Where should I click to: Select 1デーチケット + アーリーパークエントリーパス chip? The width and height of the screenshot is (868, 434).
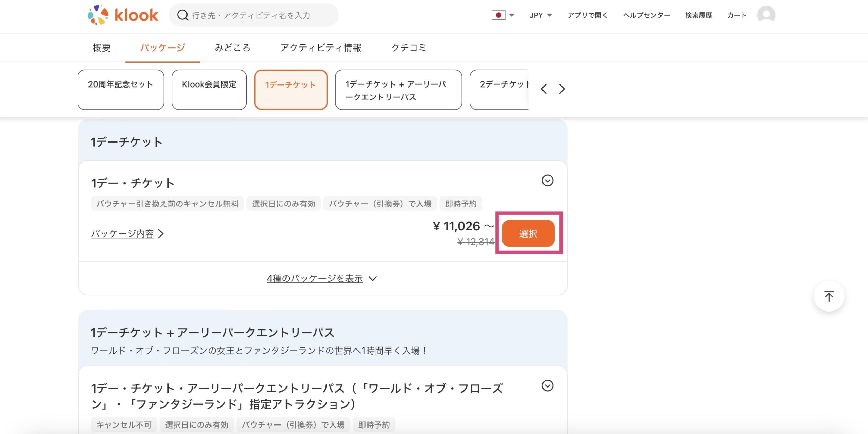tap(398, 90)
